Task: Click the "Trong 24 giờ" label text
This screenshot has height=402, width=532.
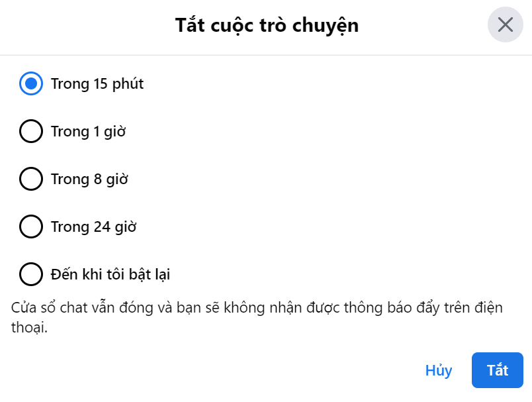Action: 93,227
